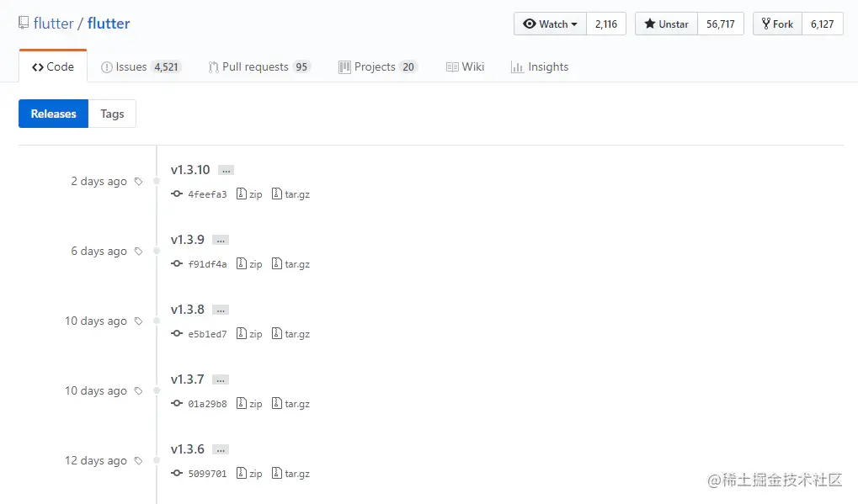858x504 pixels.
Task: Click the commit icon beside f91df4a
Action: (177, 263)
